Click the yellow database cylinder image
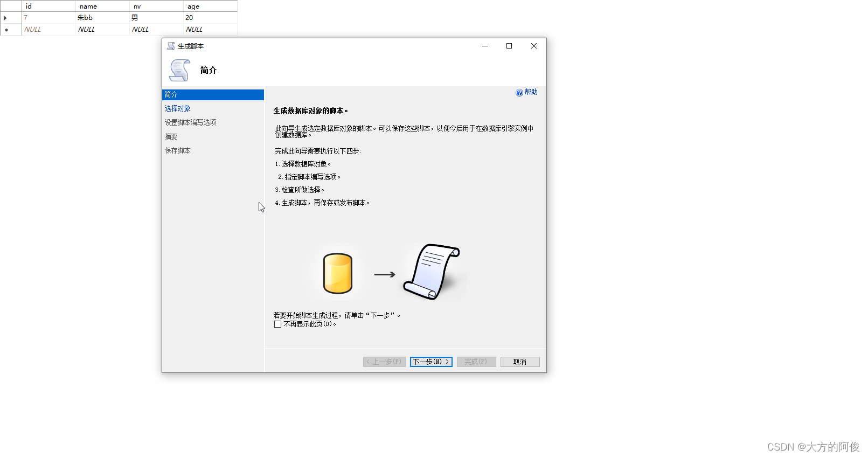Viewport: 868px width, 457px height. click(338, 274)
